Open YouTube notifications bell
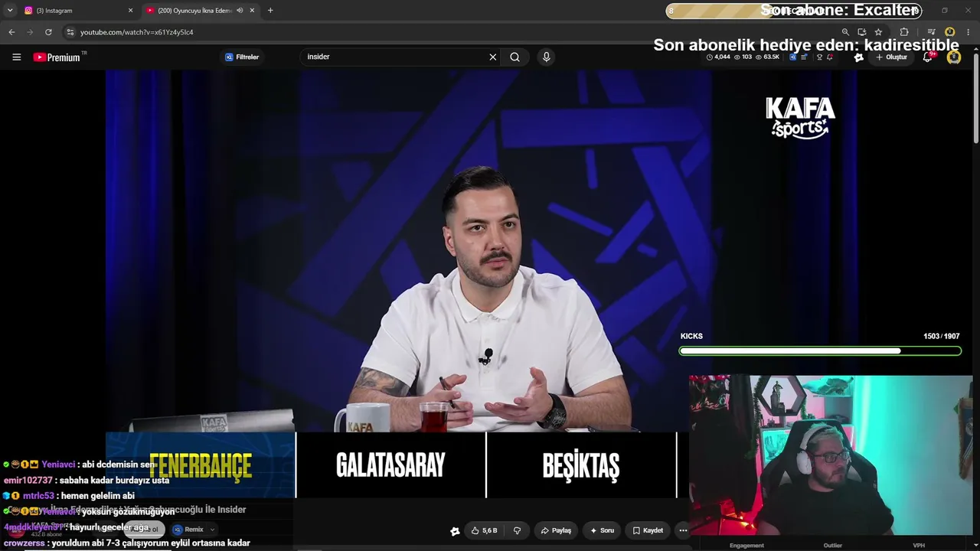980x551 pixels. coord(928,57)
